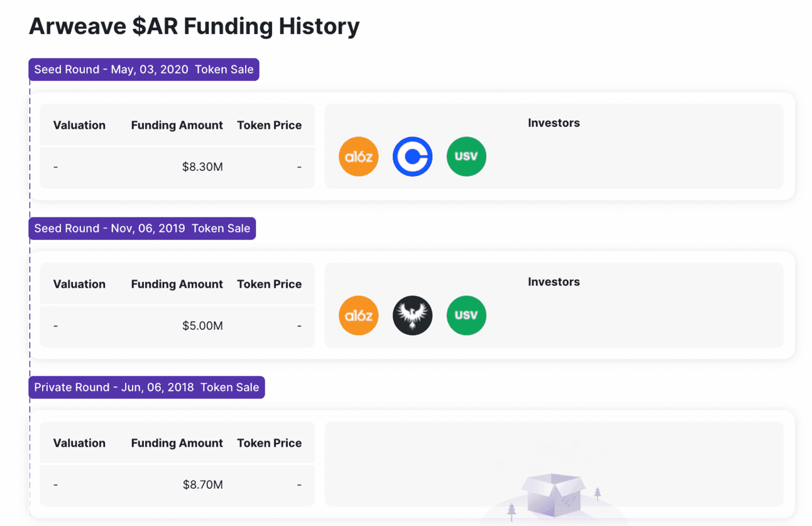The image size is (812, 526).
Task: Select the Seed Round Nov, 06, 2019 label
Action: 142,228
